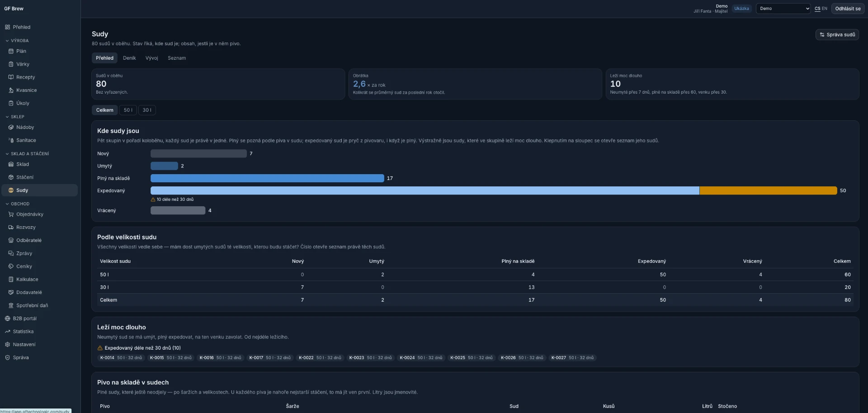Collapse the VÝROBA sidebar section

click(x=17, y=41)
